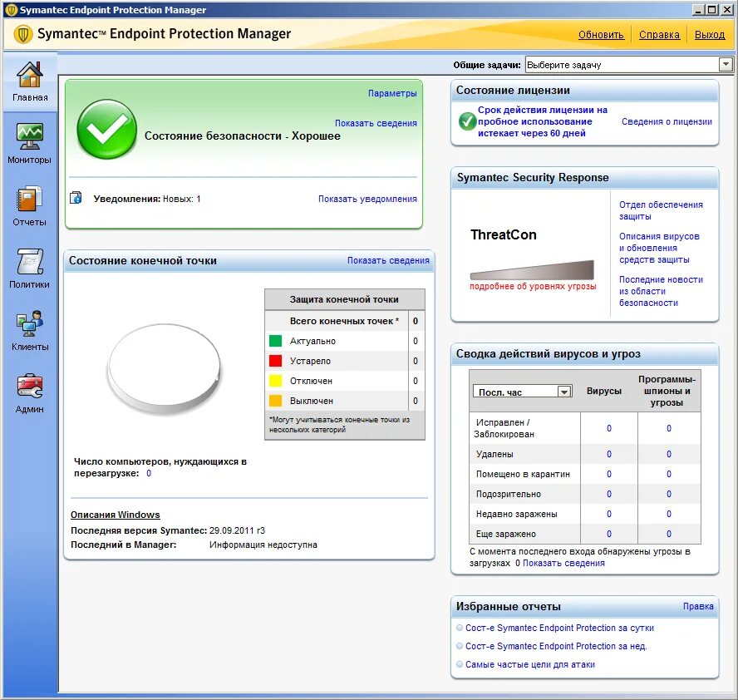Click viruses count for Помещено в карантин row
This screenshot has width=738, height=700.
609,474
